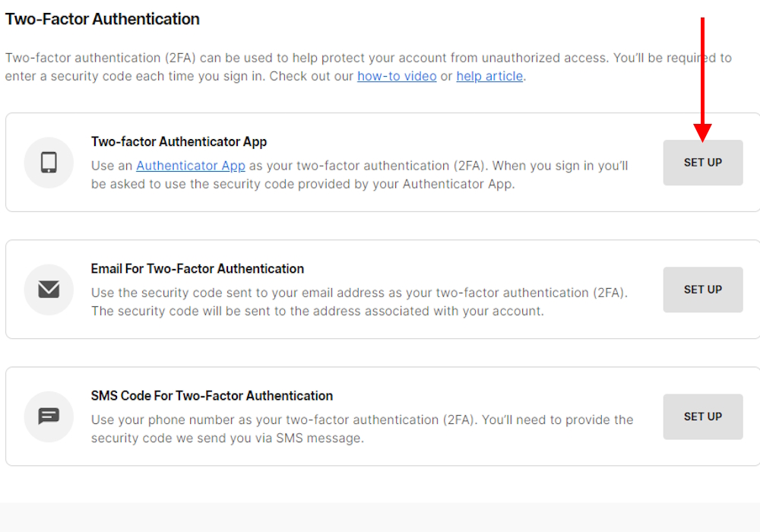Viewport: 760px width, 532px height.
Task: Click the circular gray badge beside Email option
Action: pos(49,290)
